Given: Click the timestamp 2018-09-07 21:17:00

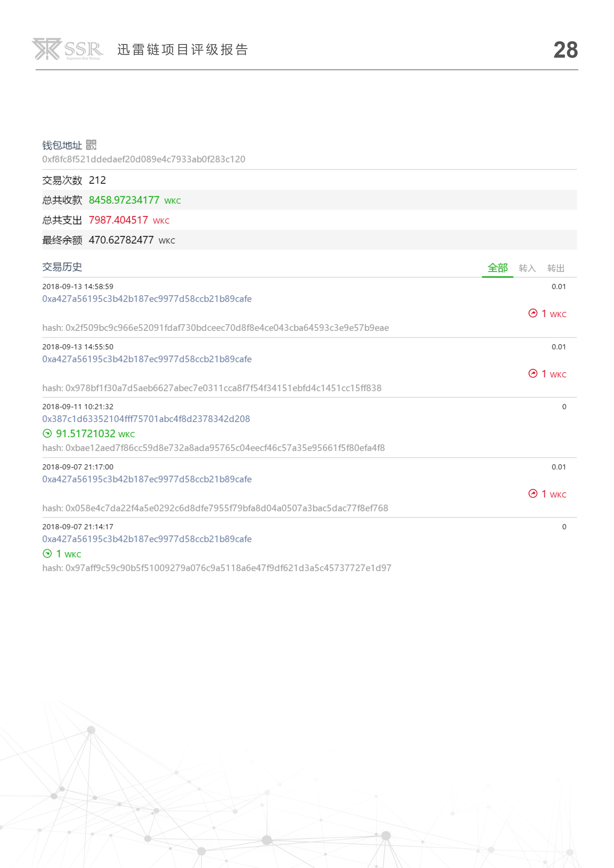Looking at the screenshot, I should tap(77, 467).
